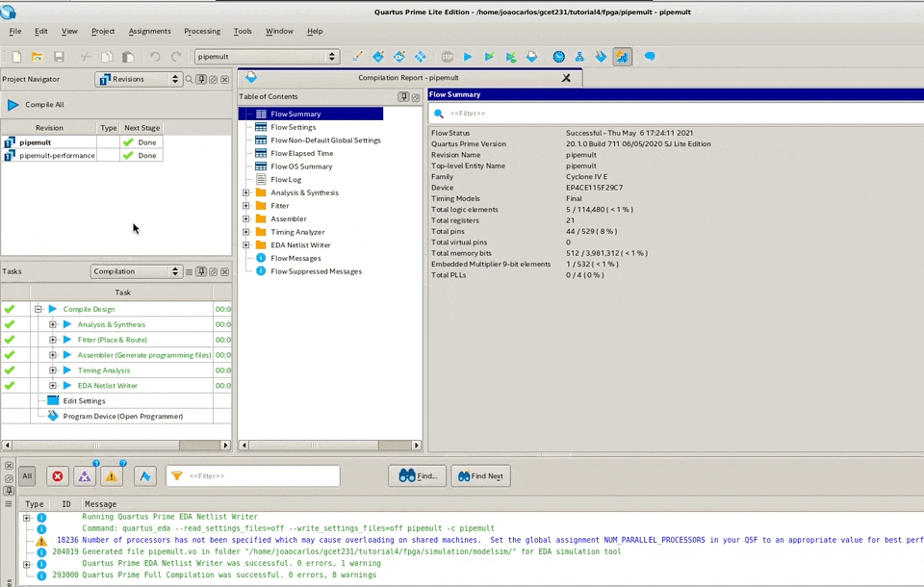Toggle pin on the Messages panel
Screen dimensions: 924x587
point(9,491)
